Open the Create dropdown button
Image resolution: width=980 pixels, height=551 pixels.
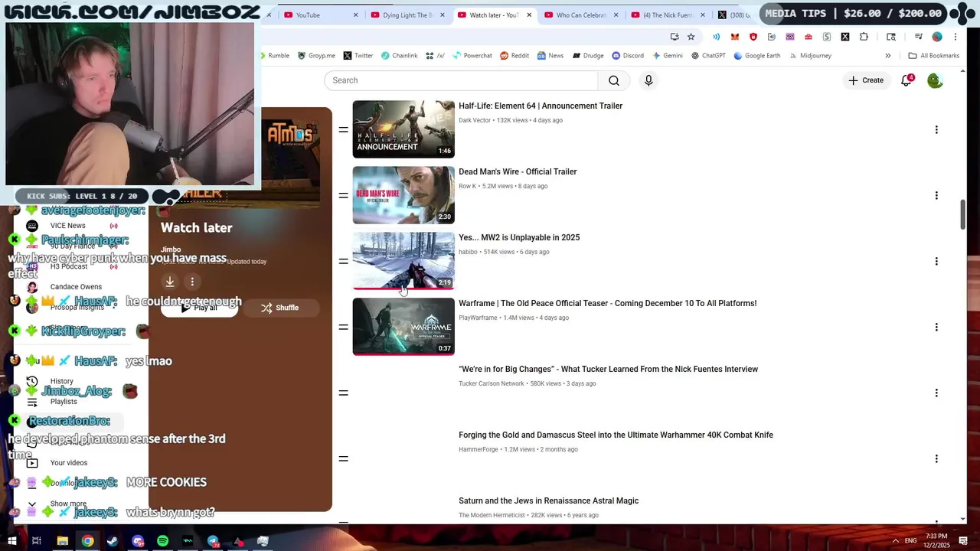(x=866, y=80)
